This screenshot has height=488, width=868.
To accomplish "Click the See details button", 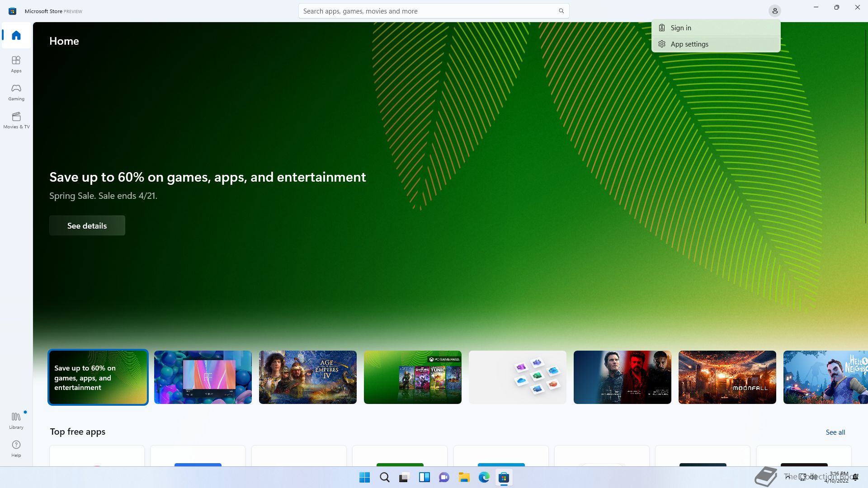I will (87, 225).
